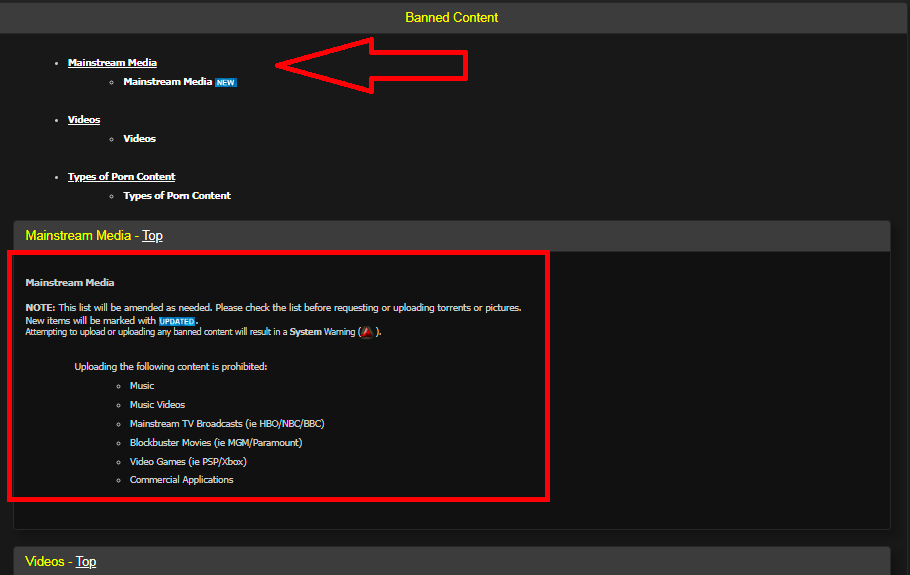
Task: Click the Mainstream TV Broadcasts entry
Action: (x=226, y=424)
